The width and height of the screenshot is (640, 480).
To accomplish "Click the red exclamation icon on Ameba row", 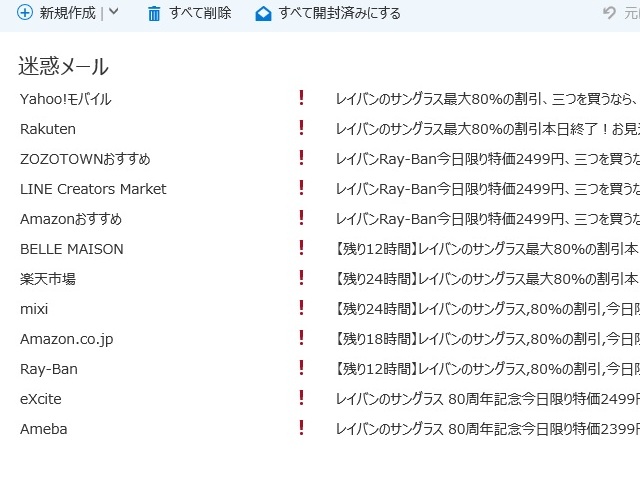I will pos(301,428).
